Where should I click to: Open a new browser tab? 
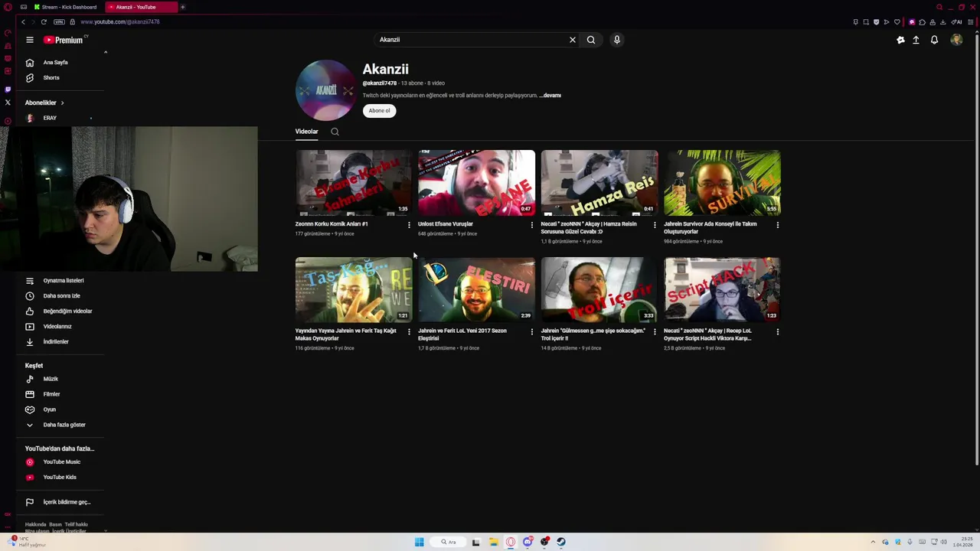pyautogui.click(x=183, y=7)
